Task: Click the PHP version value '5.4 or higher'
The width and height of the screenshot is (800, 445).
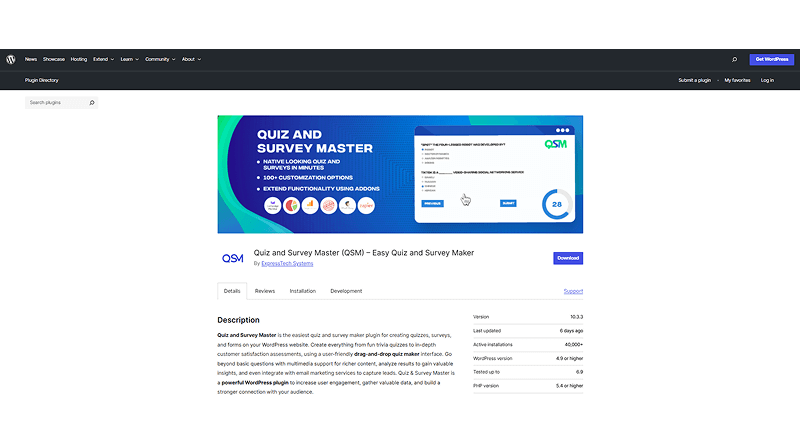Action: coord(569,386)
